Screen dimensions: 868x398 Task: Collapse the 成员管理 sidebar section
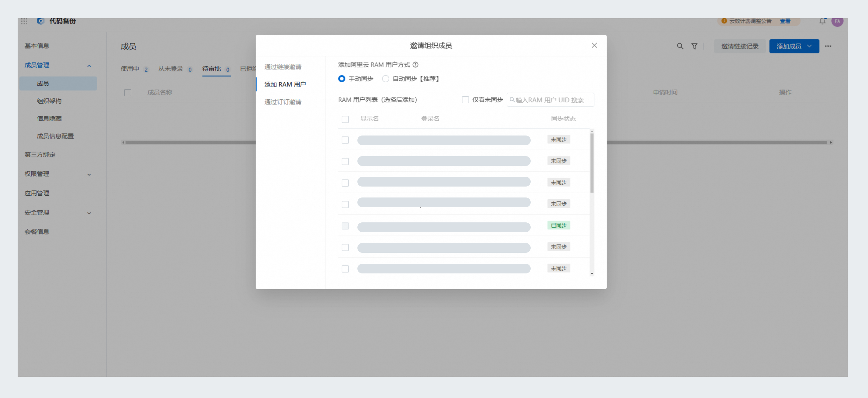89,66
